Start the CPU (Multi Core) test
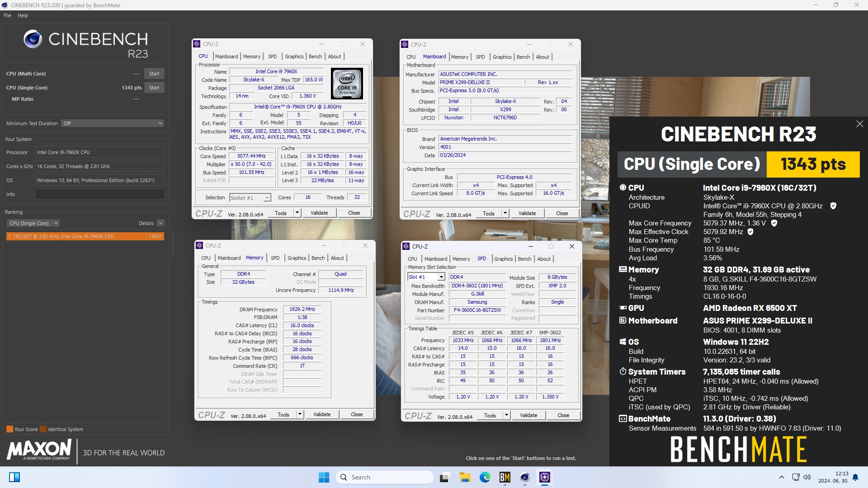 coord(154,74)
